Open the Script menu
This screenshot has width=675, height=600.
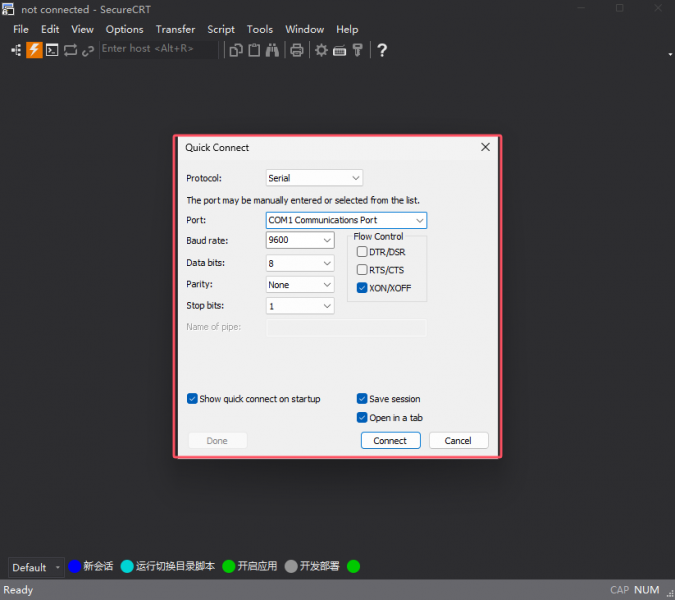click(221, 29)
